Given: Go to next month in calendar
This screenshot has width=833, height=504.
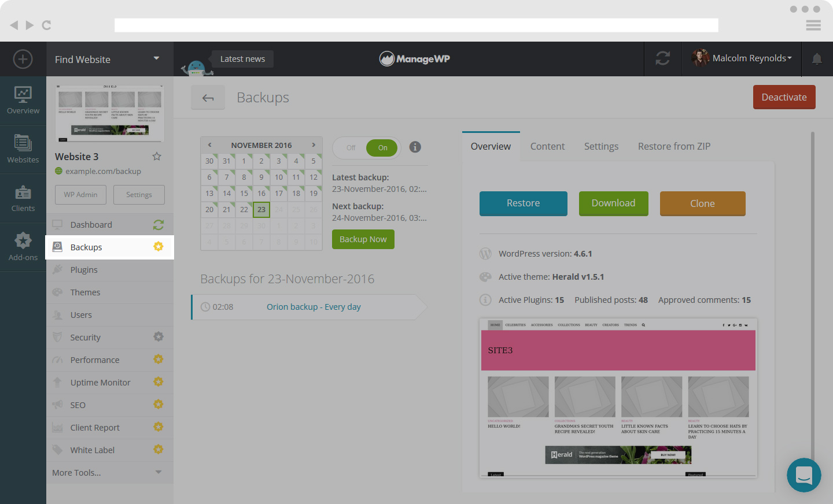Looking at the screenshot, I should pyautogui.click(x=314, y=145).
